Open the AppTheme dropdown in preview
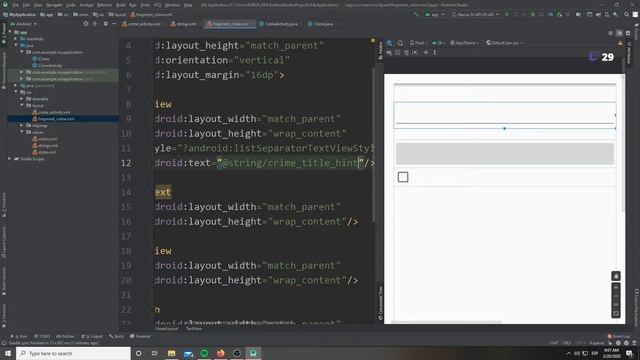The height and width of the screenshot is (360, 640). pyautogui.click(x=464, y=43)
